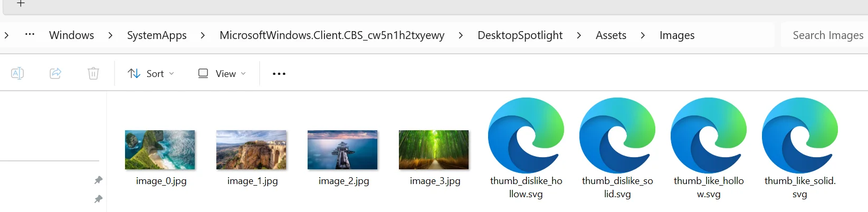Click the Rename toolbar icon
The width and height of the screenshot is (868, 212).
click(17, 73)
